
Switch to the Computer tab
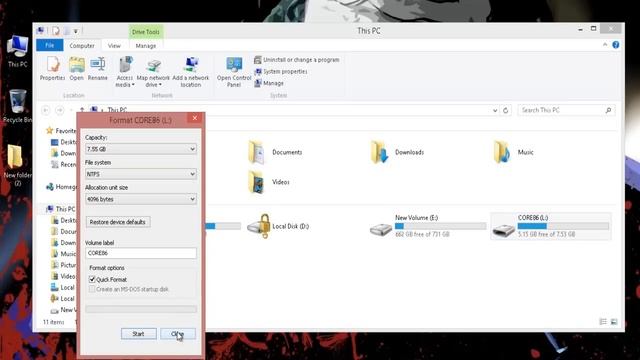(x=82, y=46)
